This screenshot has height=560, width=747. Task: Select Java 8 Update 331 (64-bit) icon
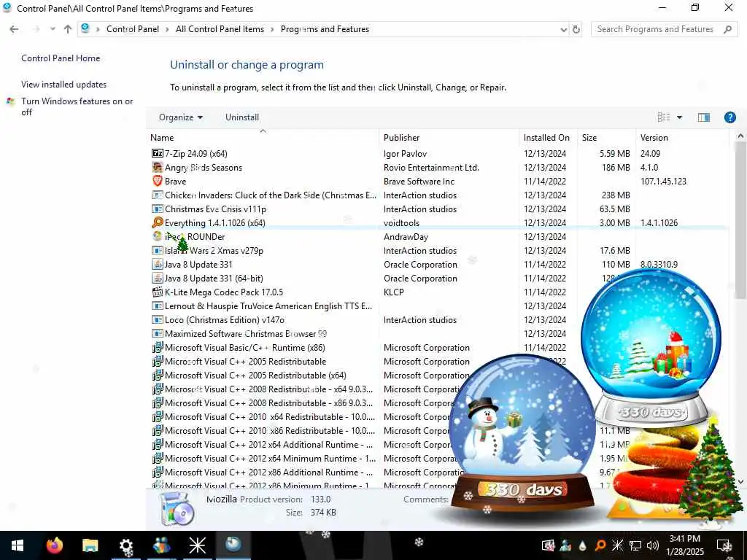tap(158, 278)
